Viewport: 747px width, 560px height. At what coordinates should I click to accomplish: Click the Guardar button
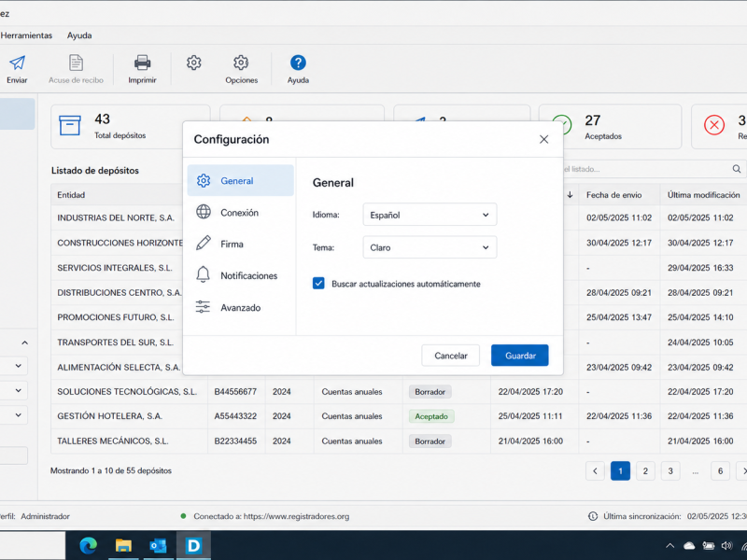pyautogui.click(x=520, y=356)
